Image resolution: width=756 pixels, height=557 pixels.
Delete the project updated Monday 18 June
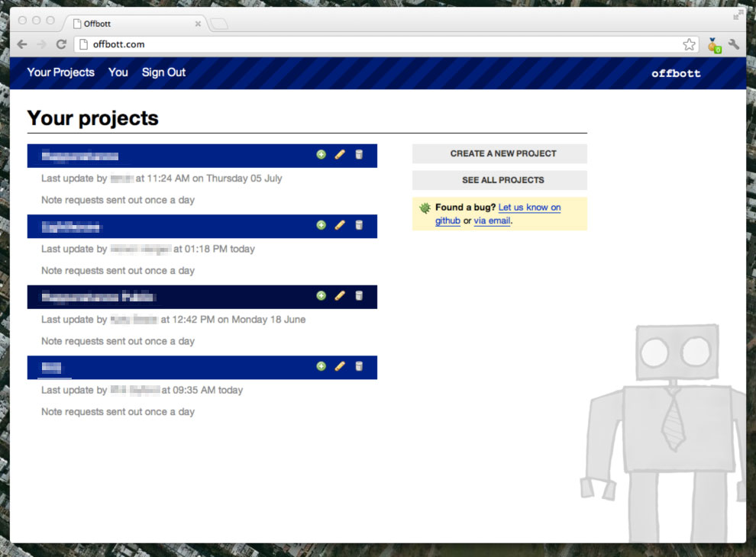pyautogui.click(x=359, y=296)
